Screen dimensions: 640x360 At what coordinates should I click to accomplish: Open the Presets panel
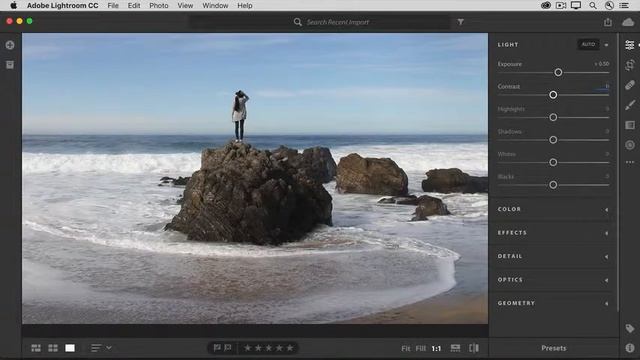point(553,348)
